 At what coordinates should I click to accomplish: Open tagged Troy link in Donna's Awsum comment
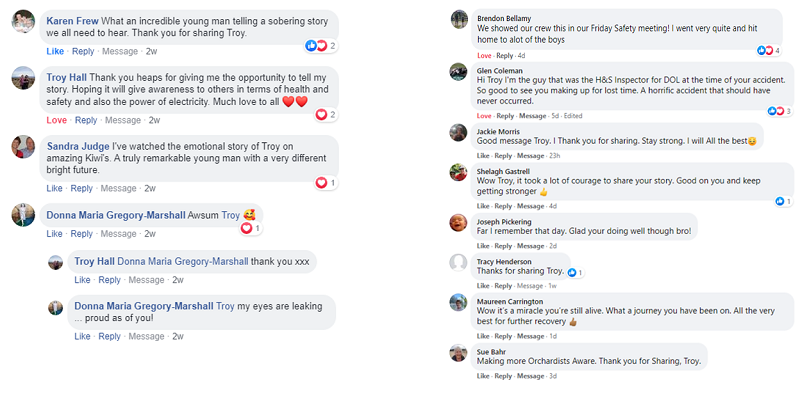pos(231,215)
